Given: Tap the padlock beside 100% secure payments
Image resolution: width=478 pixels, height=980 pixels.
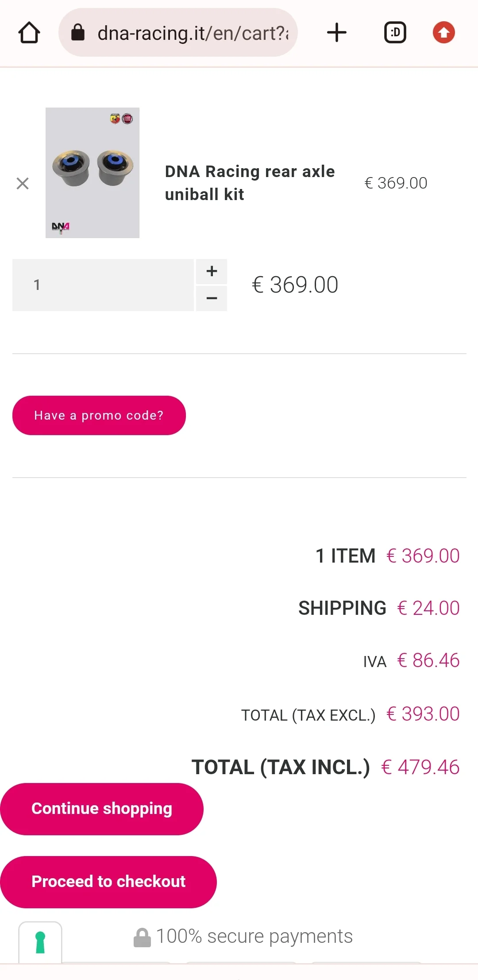Looking at the screenshot, I should tap(142, 938).
